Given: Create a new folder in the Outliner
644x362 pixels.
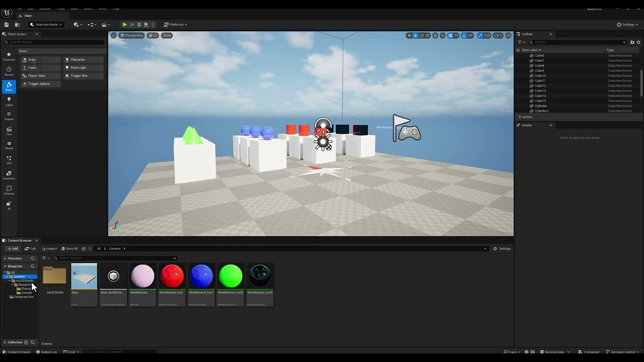Looking at the screenshot, I should click(x=632, y=42).
